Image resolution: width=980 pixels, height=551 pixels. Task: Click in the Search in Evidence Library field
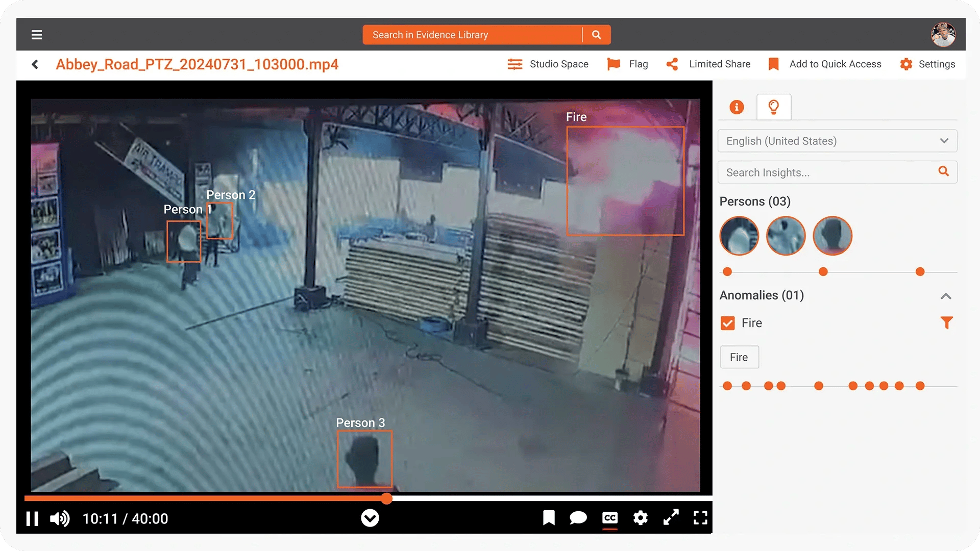point(472,35)
